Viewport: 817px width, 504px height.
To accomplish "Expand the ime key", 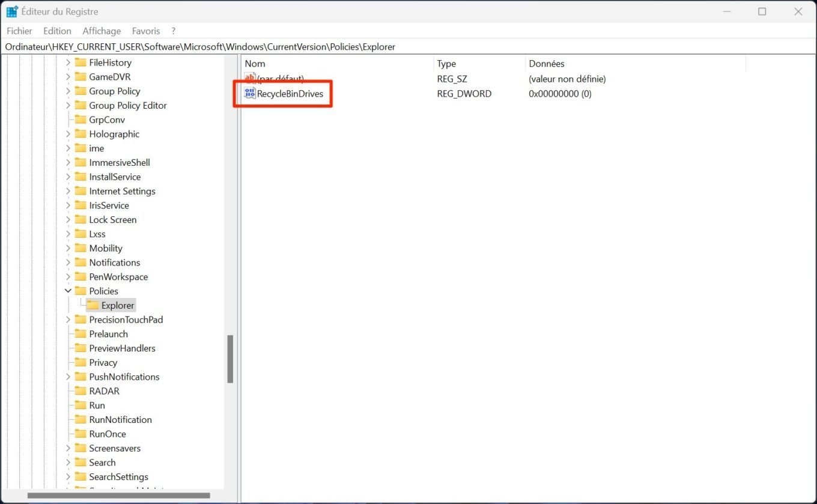I will (68, 148).
